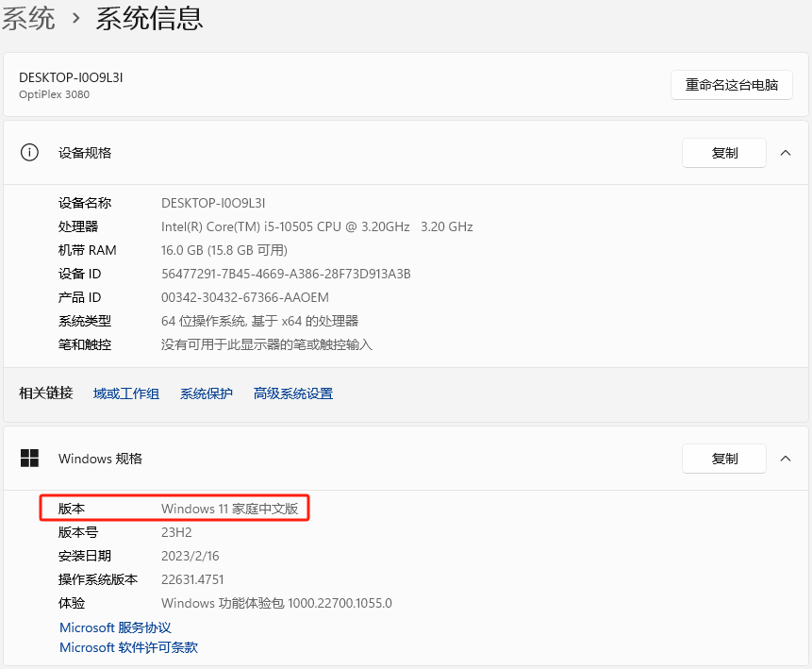Open Microsoft 服务协议
The image size is (812, 669).
pos(114,627)
